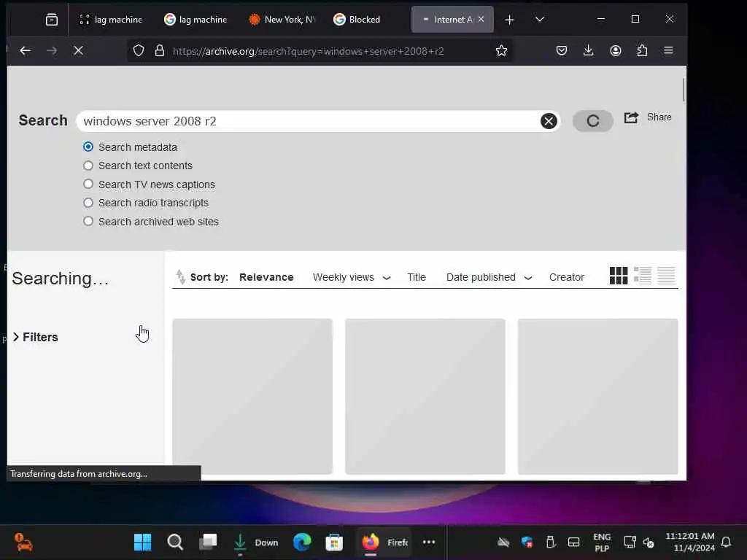The width and height of the screenshot is (747, 560).
Task: List all tabs dropdown arrow
Action: tap(539, 20)
